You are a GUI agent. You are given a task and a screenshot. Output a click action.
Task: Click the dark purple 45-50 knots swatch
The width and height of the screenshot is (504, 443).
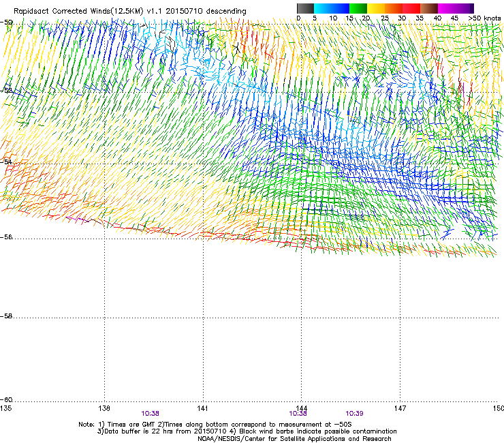click(x=464, y=8)
